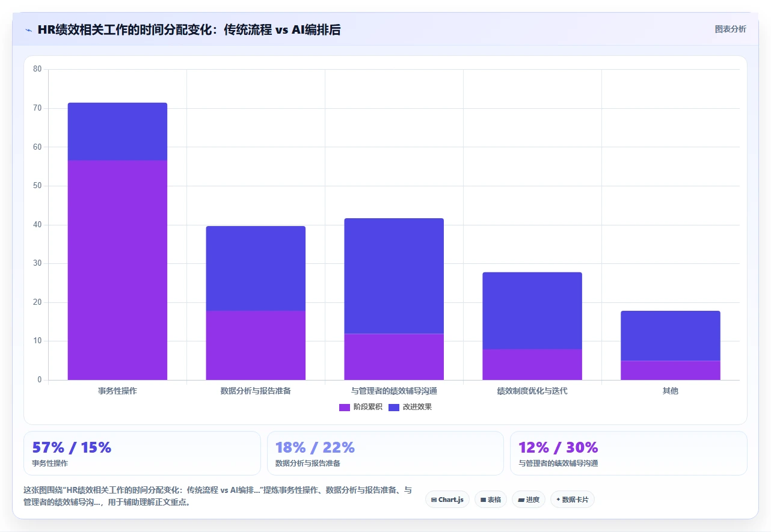Screen dimensions: 771x532
Task: Select the 数据卡片 tag chip
Action: (573, 500)
